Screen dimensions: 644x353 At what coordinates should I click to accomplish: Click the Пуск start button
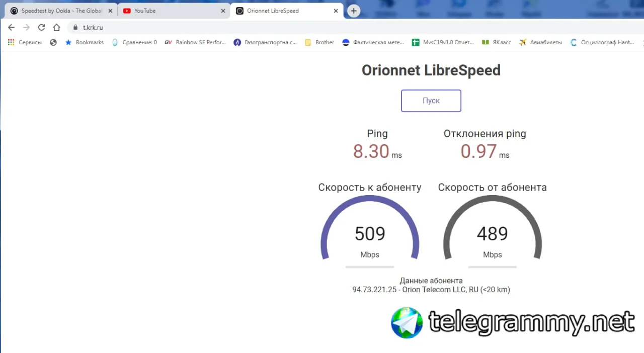point(431,101)
